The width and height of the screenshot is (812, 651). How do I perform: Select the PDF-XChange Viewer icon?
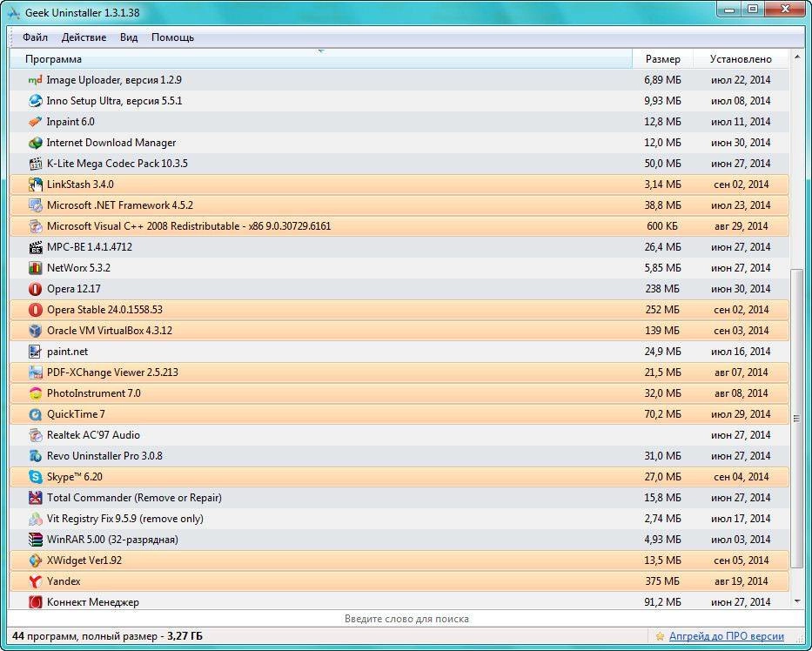35,372
